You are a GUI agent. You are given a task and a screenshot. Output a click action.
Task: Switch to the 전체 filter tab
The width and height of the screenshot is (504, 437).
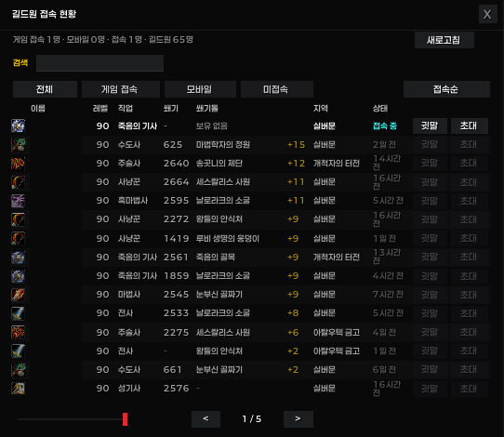(x=45, y=89)
